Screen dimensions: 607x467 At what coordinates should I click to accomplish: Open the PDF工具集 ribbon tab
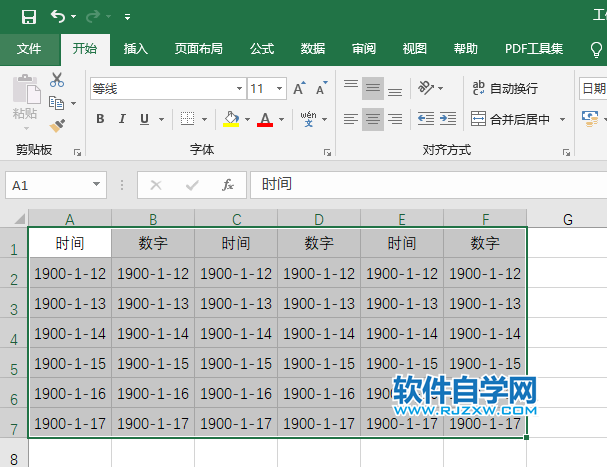pos(534,49)
